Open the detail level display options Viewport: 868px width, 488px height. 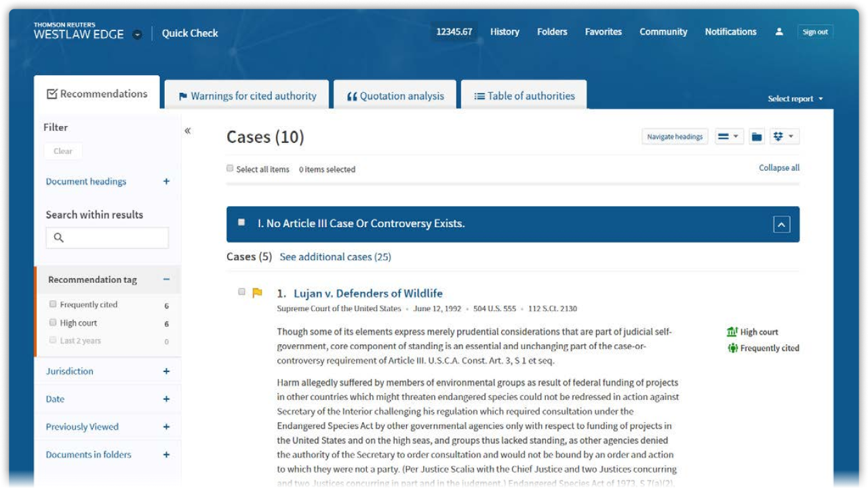coord(729,137)
